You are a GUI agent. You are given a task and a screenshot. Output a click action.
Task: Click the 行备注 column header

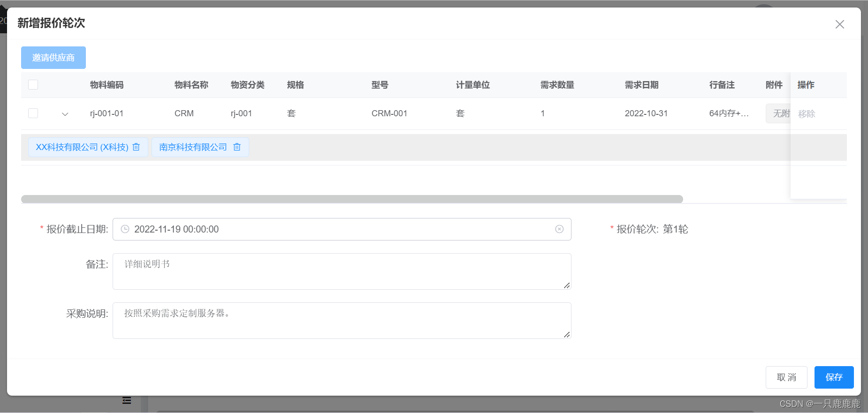click(722, 85)
